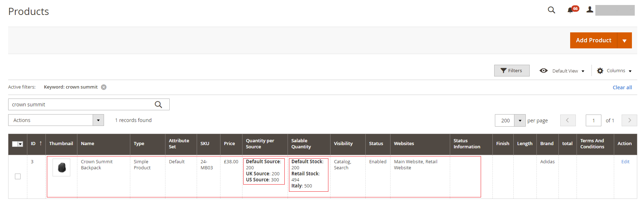644x207 pixels.
Task: Sort by Price column header
Action: pos(229,144)
